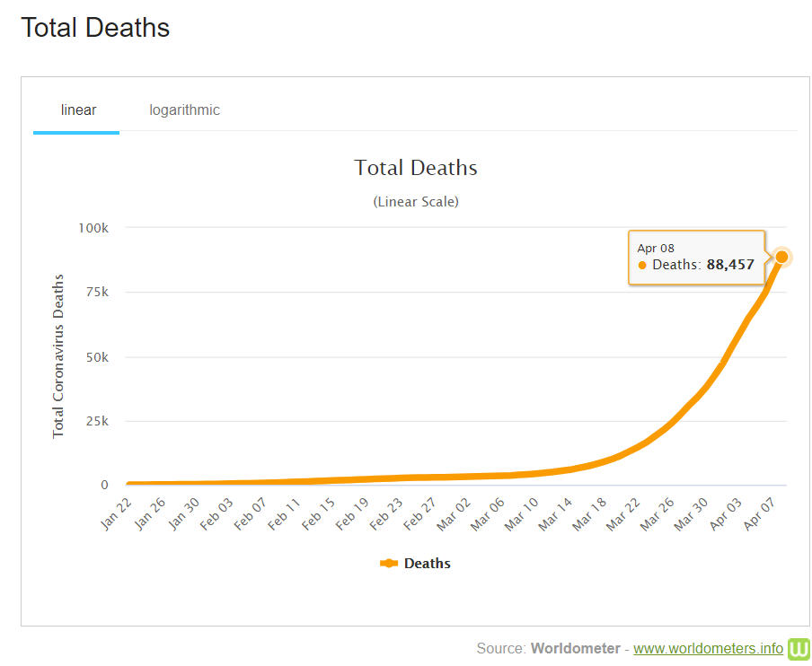Open the www.worldometers.info link

(x=708, y=648)
